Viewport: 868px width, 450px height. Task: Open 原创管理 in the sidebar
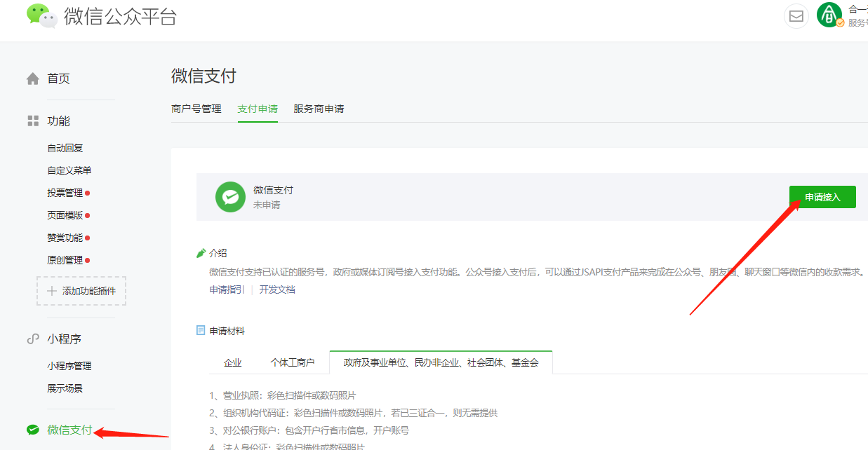click(x=65, y=260)
